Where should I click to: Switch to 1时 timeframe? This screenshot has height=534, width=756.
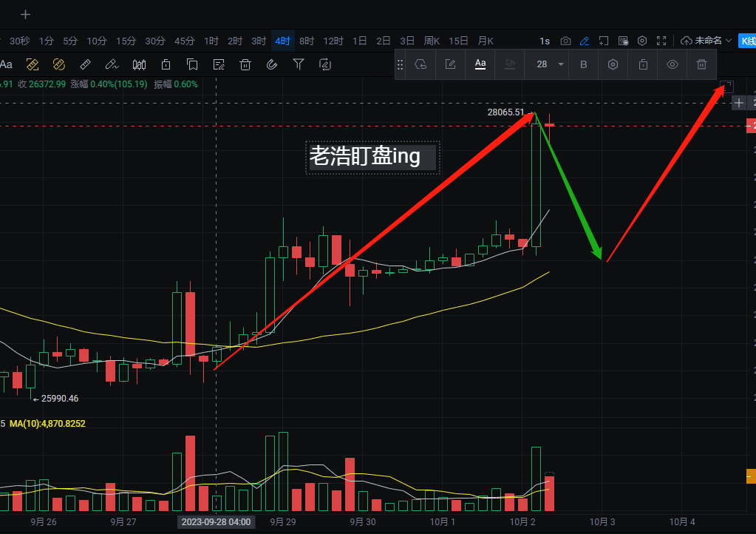pyautogui.click(x=211, y=41)
